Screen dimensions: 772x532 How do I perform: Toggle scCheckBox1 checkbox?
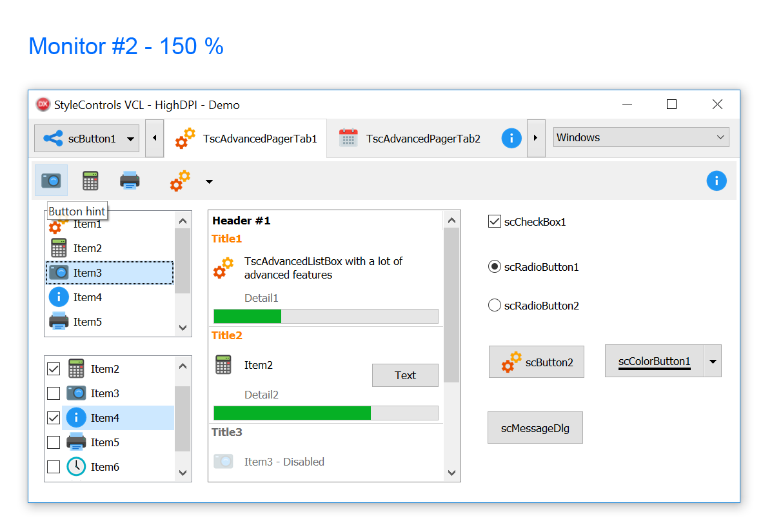[494, 221]
